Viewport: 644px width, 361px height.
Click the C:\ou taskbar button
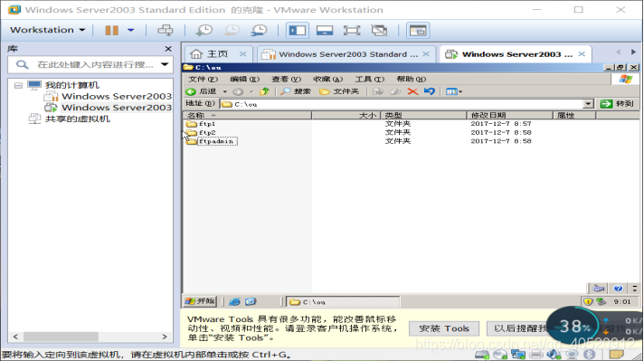coord(343,302)
